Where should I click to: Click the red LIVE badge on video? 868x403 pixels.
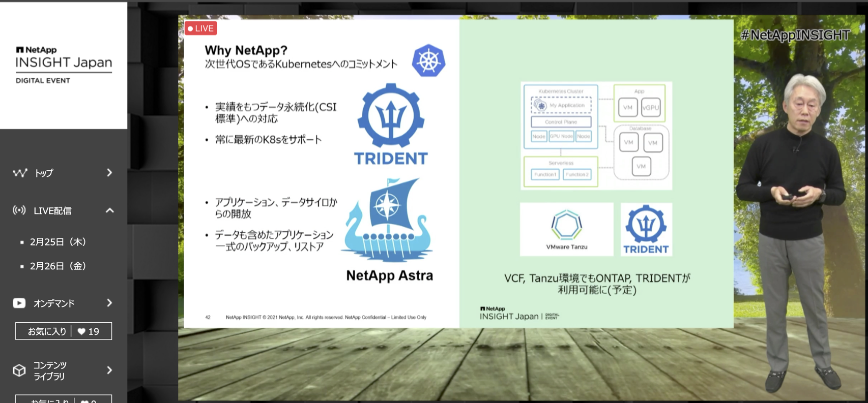[201, 28]
